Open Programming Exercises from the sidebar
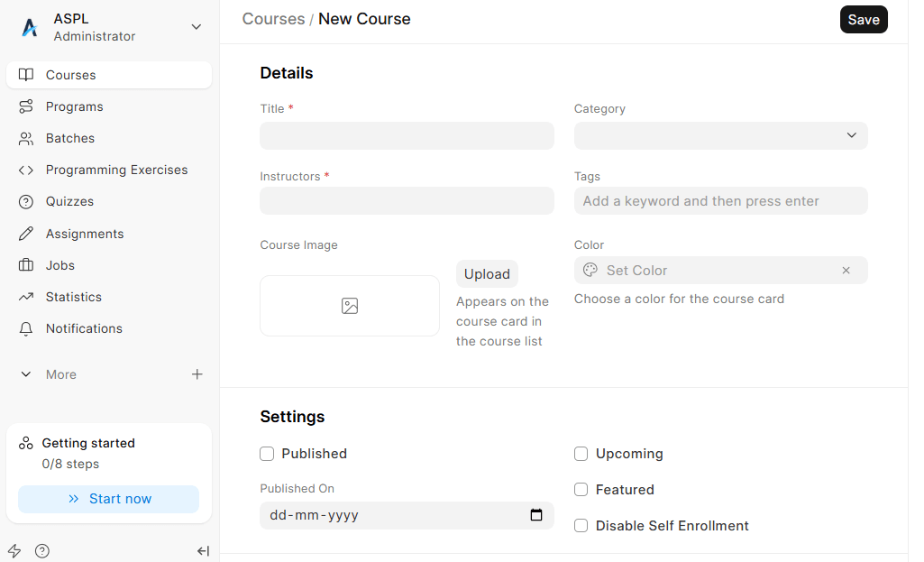This screenshot has height=562, width=924. (x=116, y=170)
